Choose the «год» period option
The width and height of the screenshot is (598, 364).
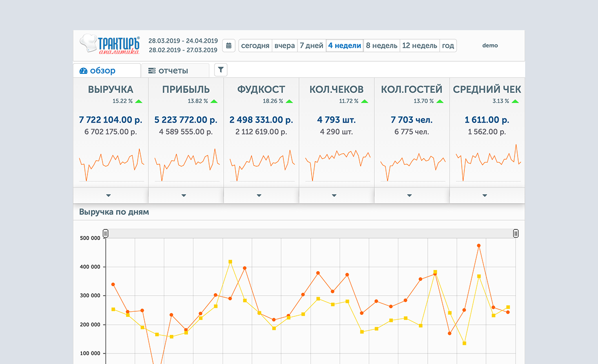(448, 46)
